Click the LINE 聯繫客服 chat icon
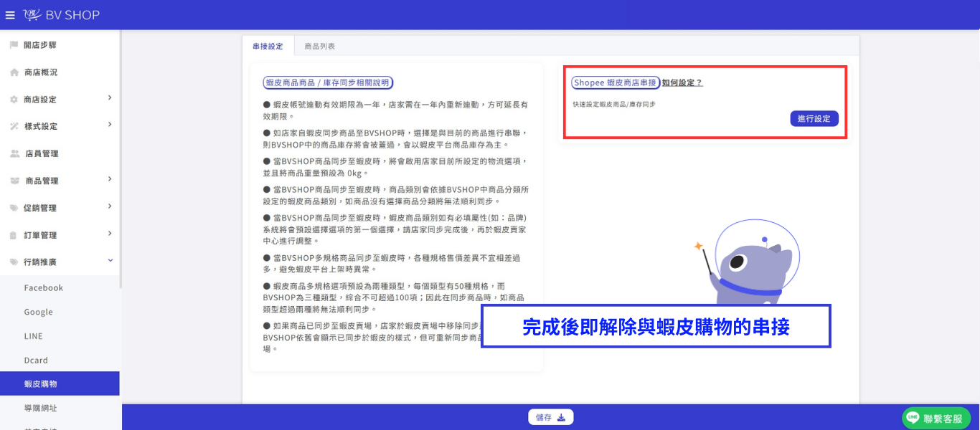Image resolution: width=980 pixels, height=430 pixels. (913, 417)
